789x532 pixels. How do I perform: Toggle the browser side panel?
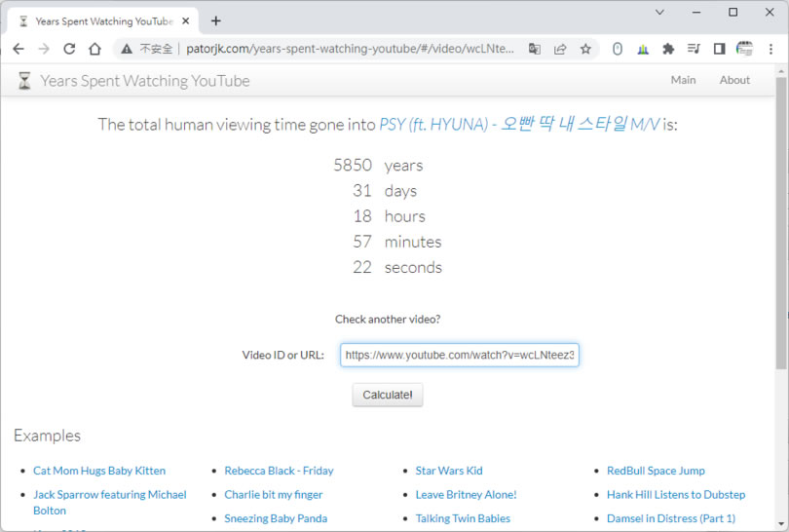(719, 49)
